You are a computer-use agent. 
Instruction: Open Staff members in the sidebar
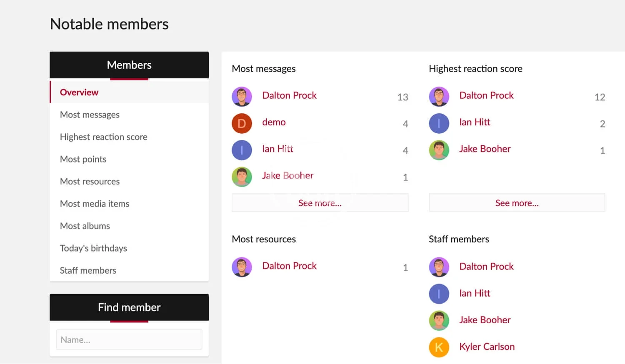point(88,270)
